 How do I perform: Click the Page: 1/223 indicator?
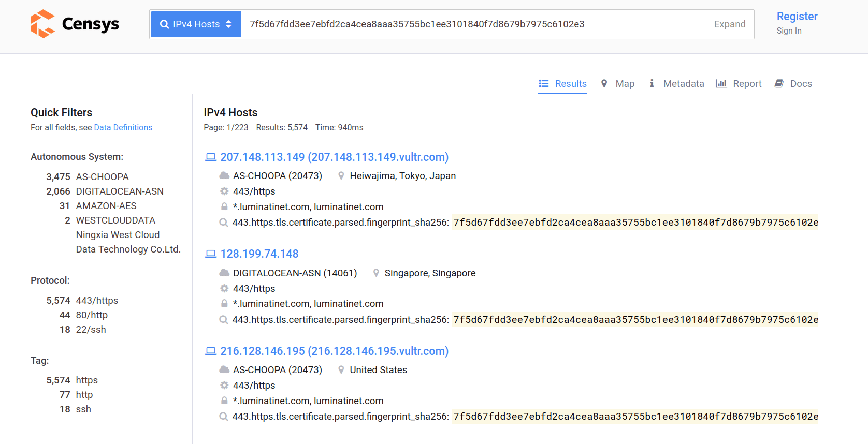[226, 128]
